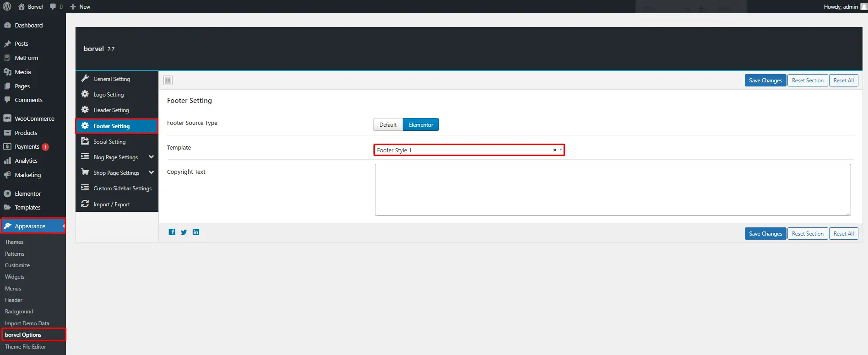Click the bottom Reset Section button
The width and height of the screenshot is (868, 355).
click(x=807, y=234)
